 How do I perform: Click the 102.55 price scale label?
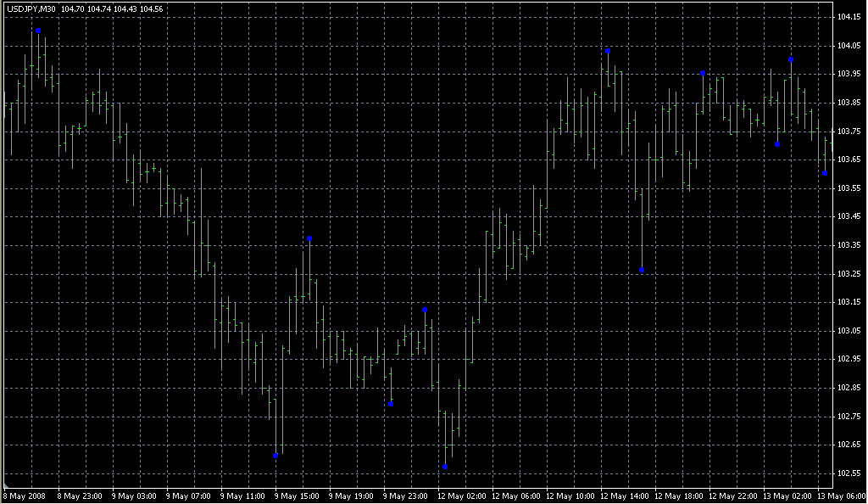click(849, 473)
